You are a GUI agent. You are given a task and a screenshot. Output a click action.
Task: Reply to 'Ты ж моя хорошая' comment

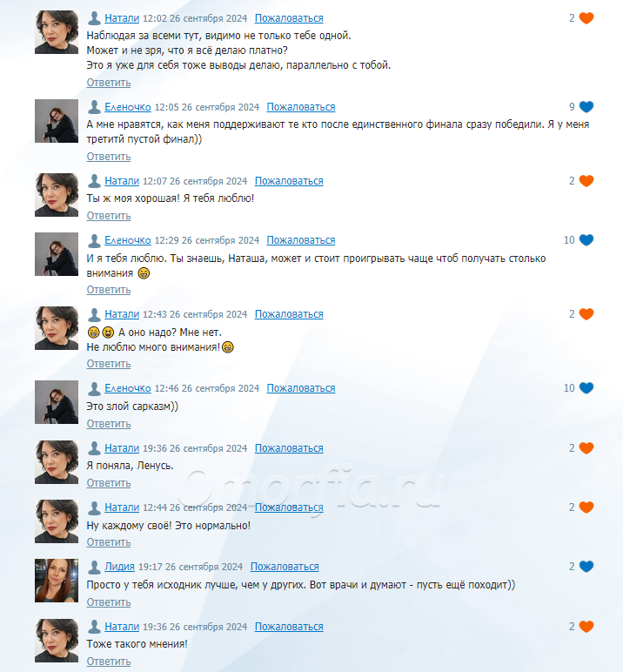pyautogui.click(x=109, y=216)
